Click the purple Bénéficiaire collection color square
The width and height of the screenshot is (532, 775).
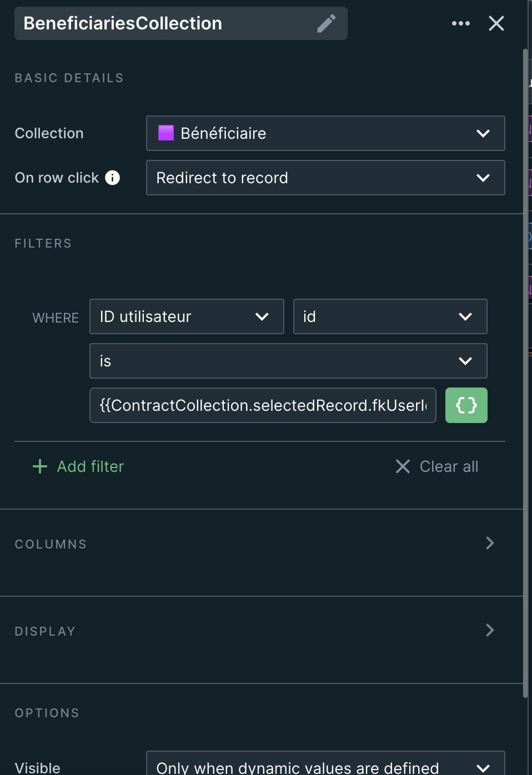click(x=166, y=133)
